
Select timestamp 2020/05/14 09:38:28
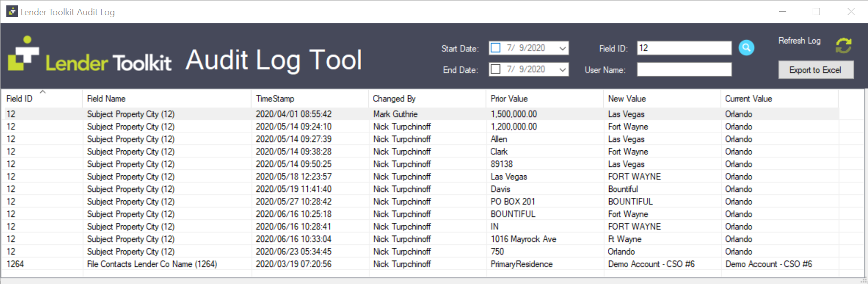[x=294, y=152]
